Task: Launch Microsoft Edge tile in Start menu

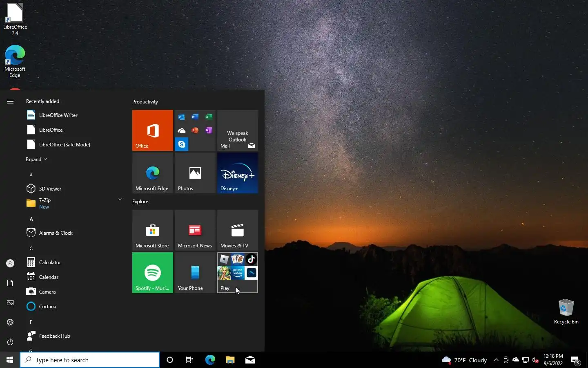Action: [x=153, y=173]
